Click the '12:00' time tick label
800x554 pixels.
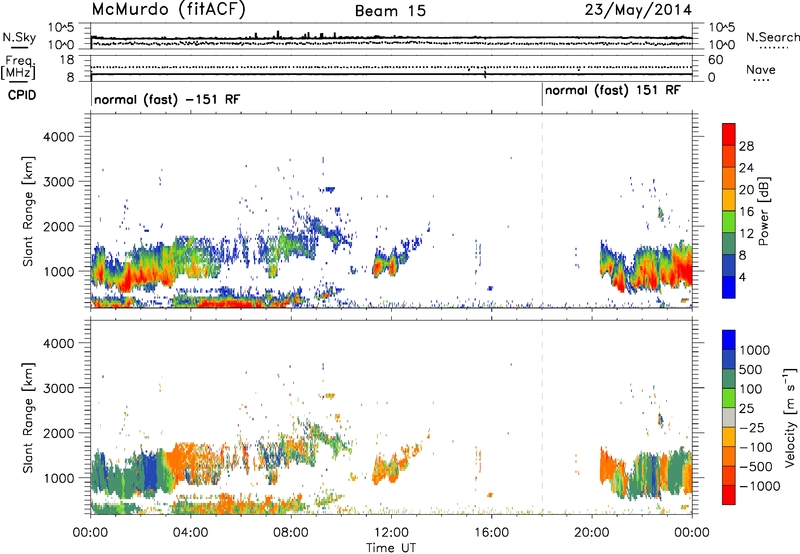pyautogui.click(x=391, y=533)
